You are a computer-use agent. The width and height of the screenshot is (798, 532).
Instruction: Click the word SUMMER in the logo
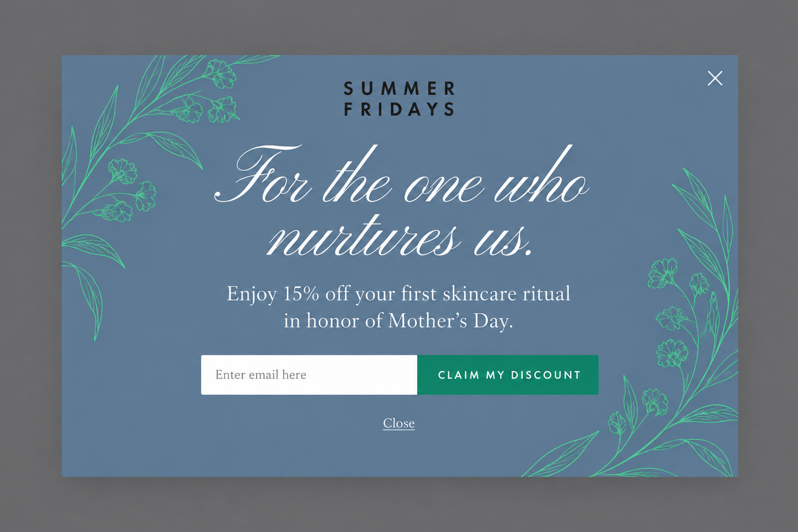pyautogui.click(x=399, y=89)
